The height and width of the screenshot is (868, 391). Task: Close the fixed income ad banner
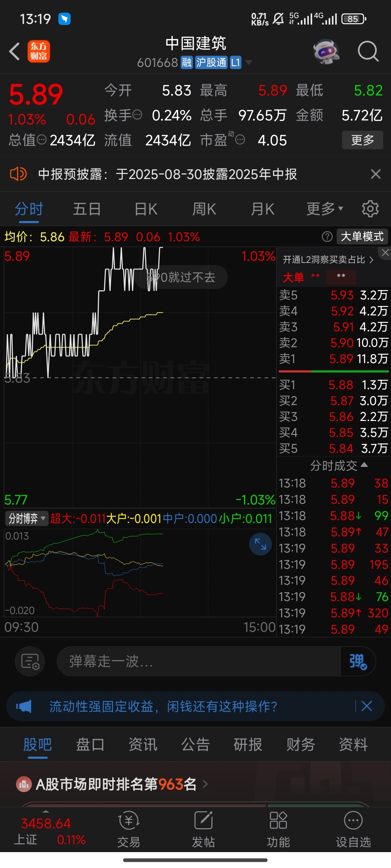(367, 706)
